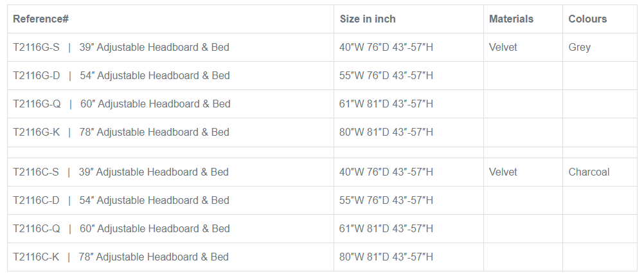Click Velvet material in the T2116G-S row
Image resolution: width=644 pixels, height=274 pixels.
click(503, 47)
